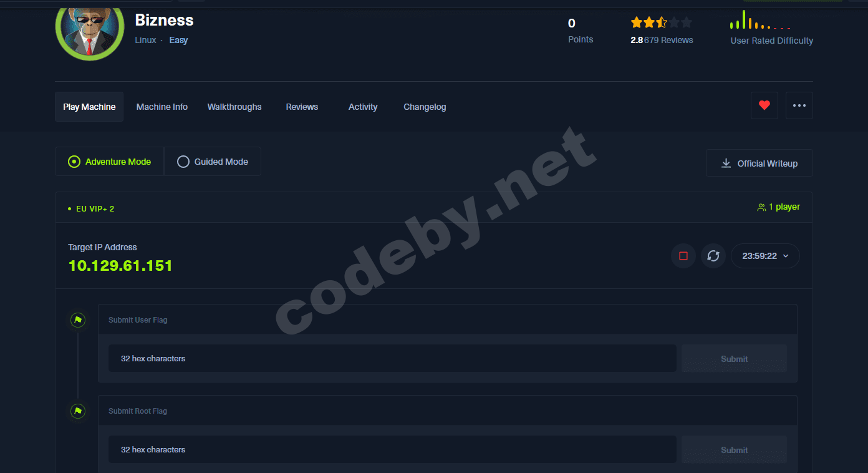868x473 pixels.
Task: Click the download icon beside Official Writeup
Action: 726,163
